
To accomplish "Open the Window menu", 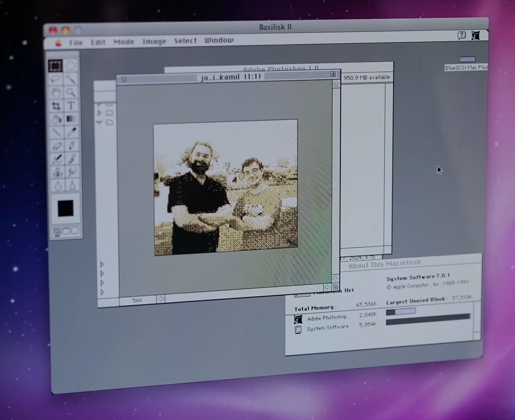I will (219, 40).
